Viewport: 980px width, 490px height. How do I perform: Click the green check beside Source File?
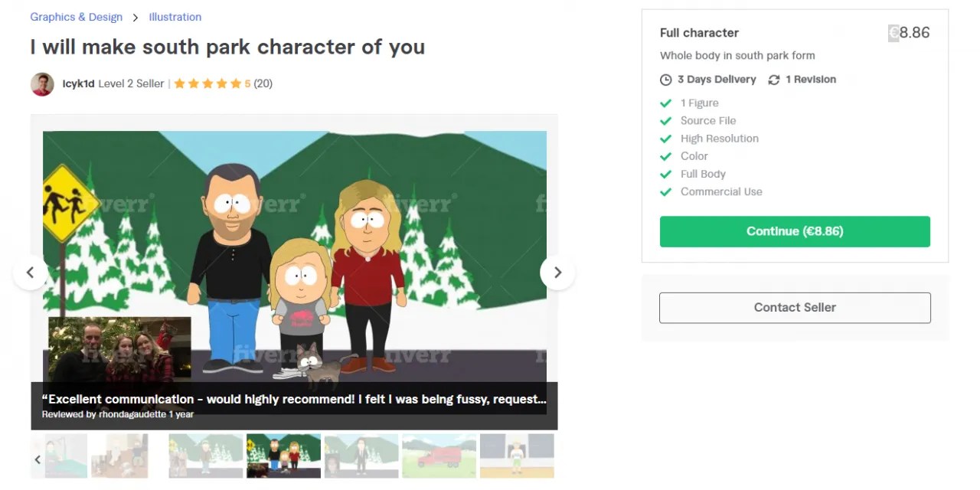coord(666,121)
